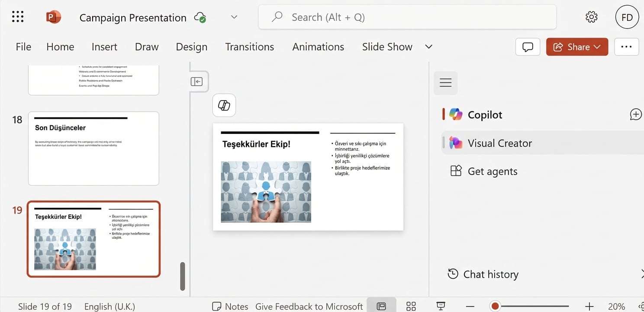The height and width of the screenshot is (312, 644).
Task: Select Normal view in the status bar
Action: click(x=381, y=305)
